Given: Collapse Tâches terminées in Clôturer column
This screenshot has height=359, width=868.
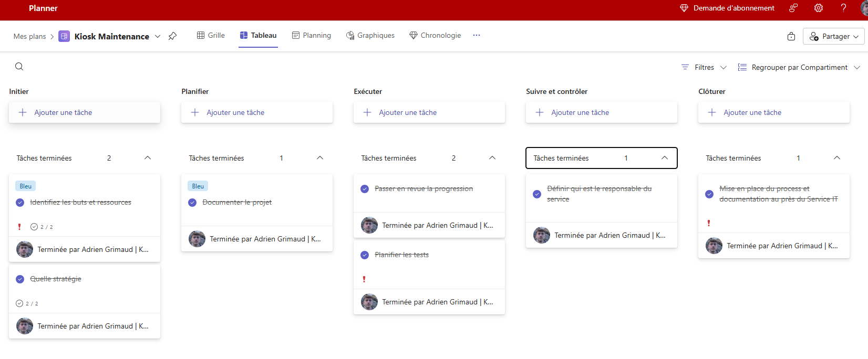Looking at the screenshot, I should pos(837,158).
